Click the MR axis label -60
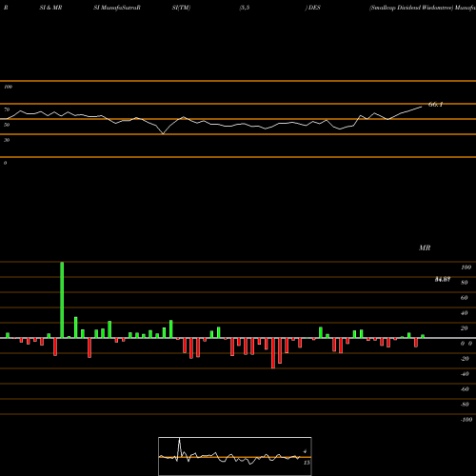Image resolution: width=476 pixels, height=476 pixels. pyautogui.click(x=465, y=389)
